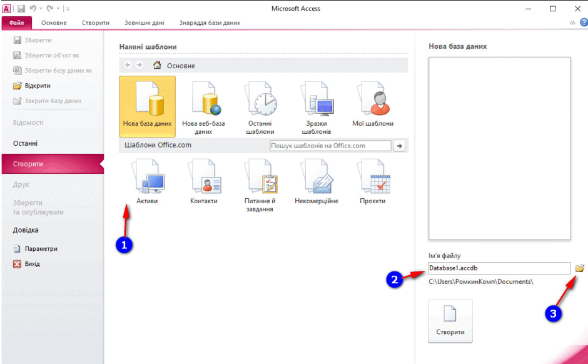This screenshot has height=364, width=588.
Task: Open Останні шаблони
Action: click(x=260, y=108)
